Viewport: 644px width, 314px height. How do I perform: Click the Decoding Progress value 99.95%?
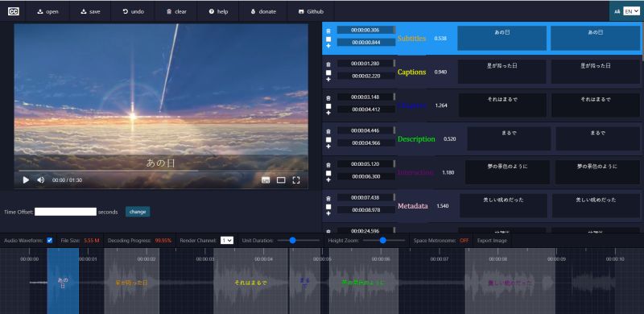click(163, 241)
